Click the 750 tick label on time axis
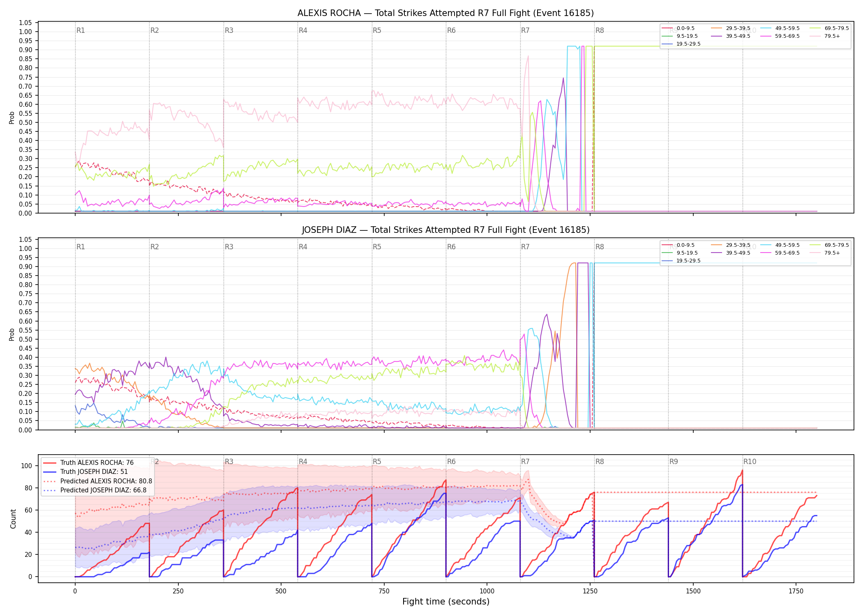 tap(384, 591)
